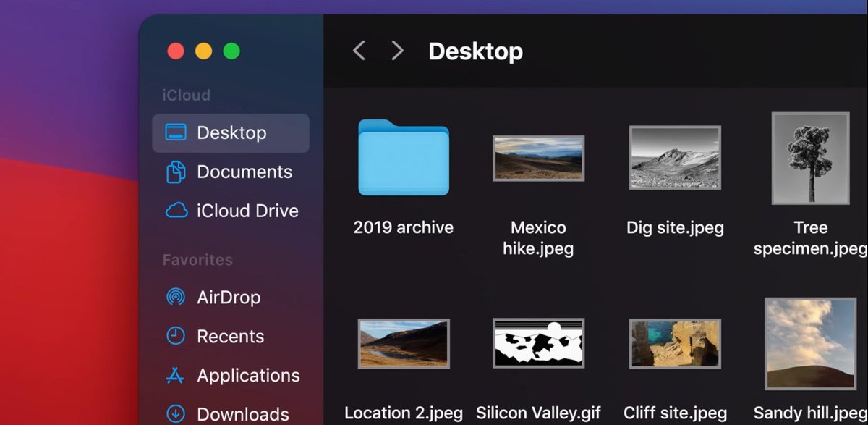Select Tree specimen.jpeg
This screenshot has width=868, height=425.
[810, 158]
